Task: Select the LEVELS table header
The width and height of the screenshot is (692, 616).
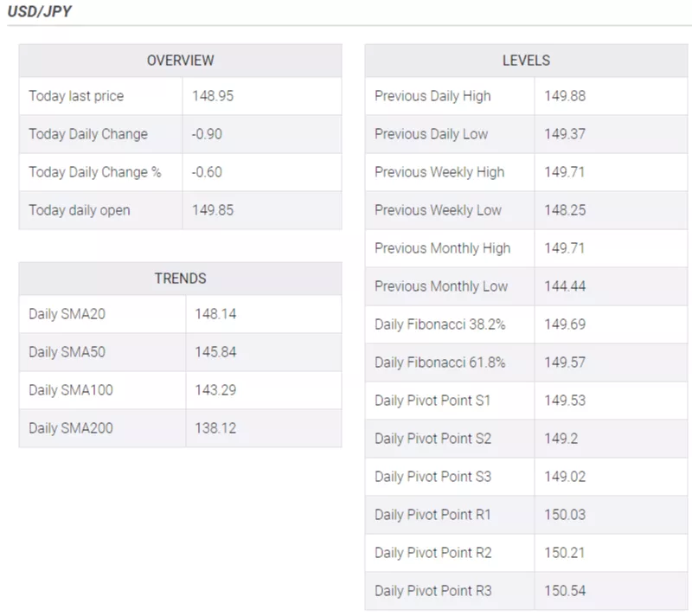Action: point(526,61)
